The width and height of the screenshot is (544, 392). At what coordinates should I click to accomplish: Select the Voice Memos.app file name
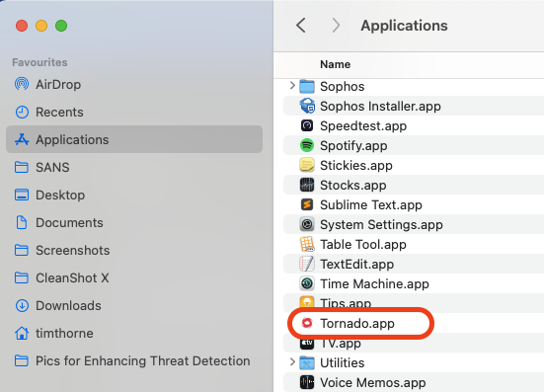372,383
